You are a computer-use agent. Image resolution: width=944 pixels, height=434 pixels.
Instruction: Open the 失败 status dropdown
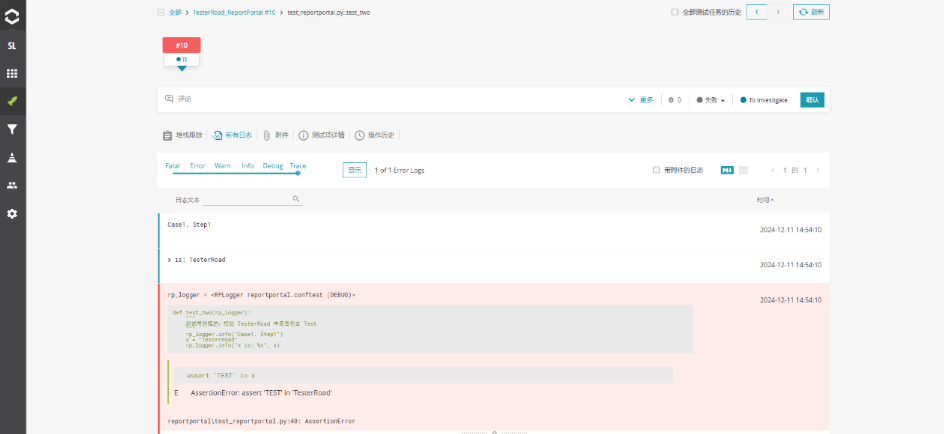pos(710,100)
